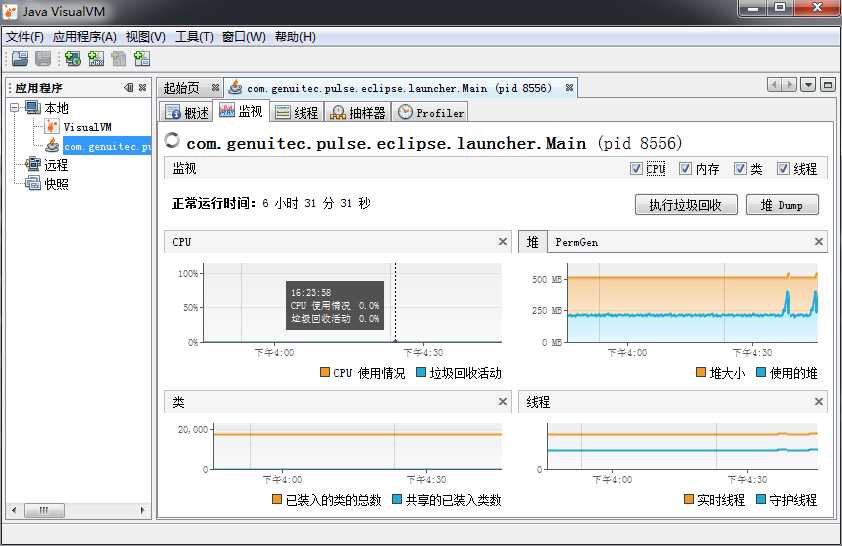Close the 应用程序 side panel
This screenshot has height=546, width=842.
142,88
